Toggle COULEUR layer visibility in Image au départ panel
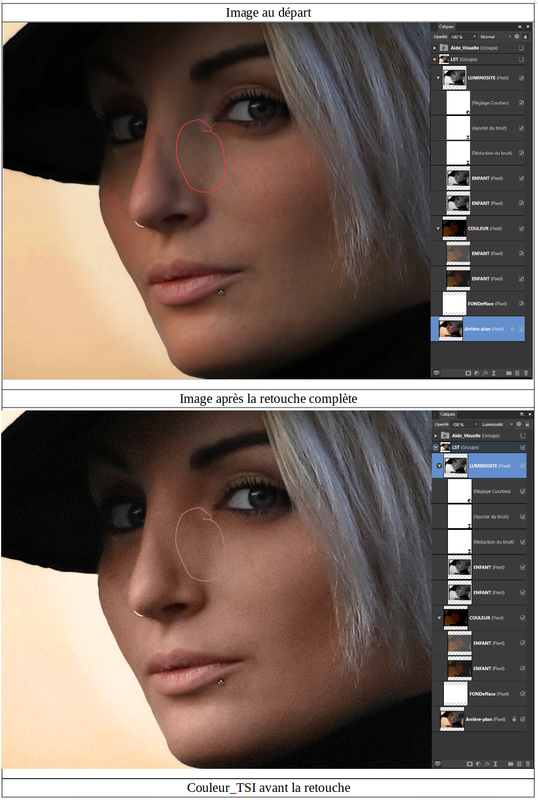This screenshot has width=538, height=800. pyautogui.click(x=521, y=229)
